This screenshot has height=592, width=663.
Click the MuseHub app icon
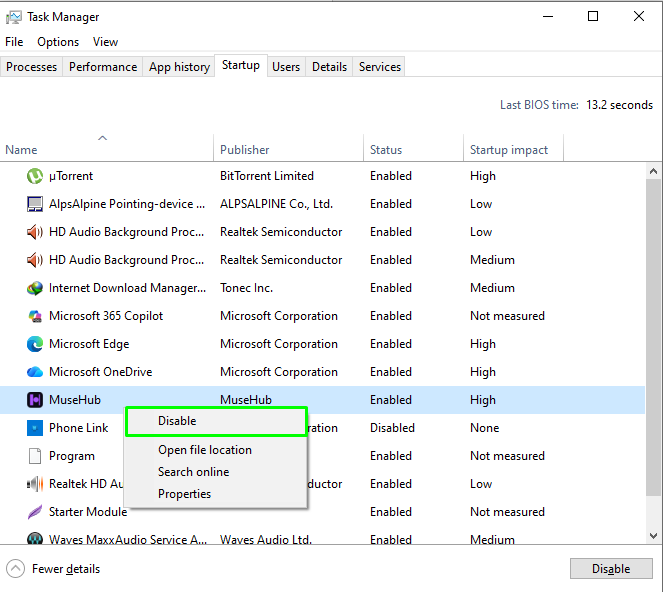(x=35, y=400)
